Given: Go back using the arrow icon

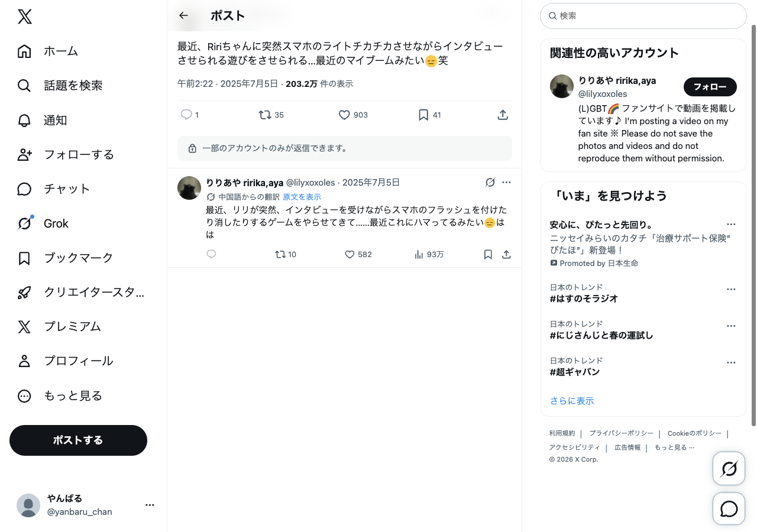Looking at the screenshot, I should pyautogui.click(x=184, y=16).
